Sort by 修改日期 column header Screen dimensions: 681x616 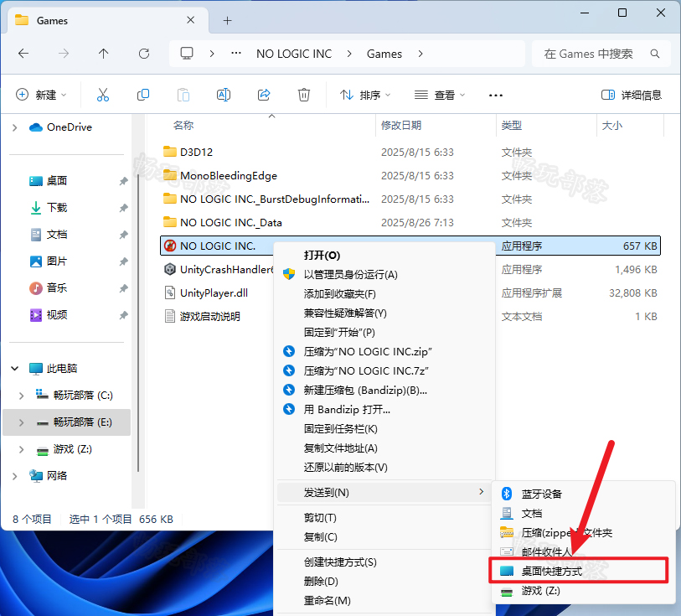click(401, 126)
